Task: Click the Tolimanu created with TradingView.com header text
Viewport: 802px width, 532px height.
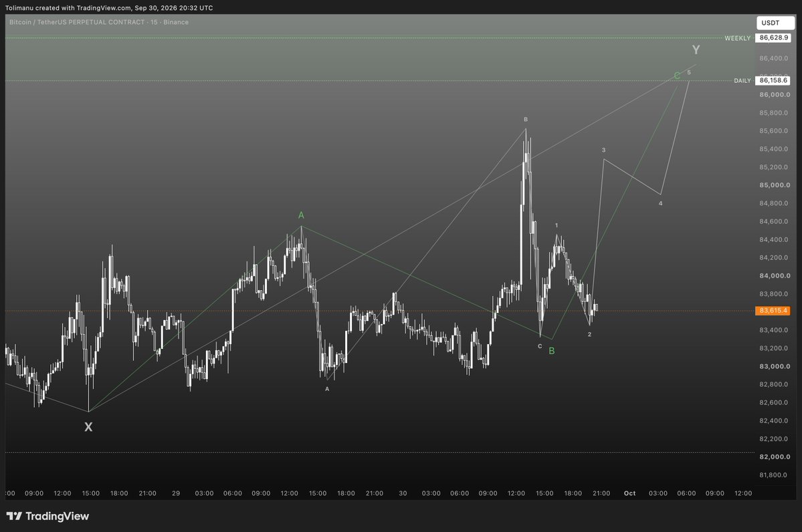Action: (109, 7)
